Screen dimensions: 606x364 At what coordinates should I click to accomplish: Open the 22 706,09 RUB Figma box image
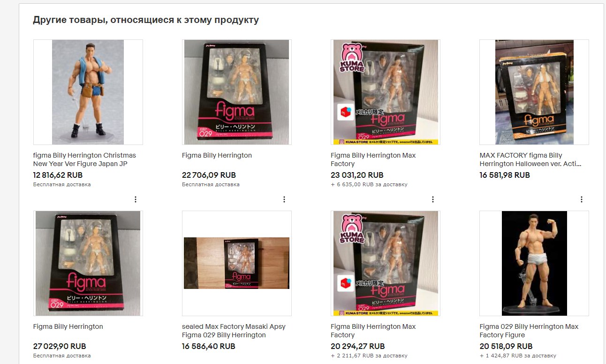click(237, 92)
